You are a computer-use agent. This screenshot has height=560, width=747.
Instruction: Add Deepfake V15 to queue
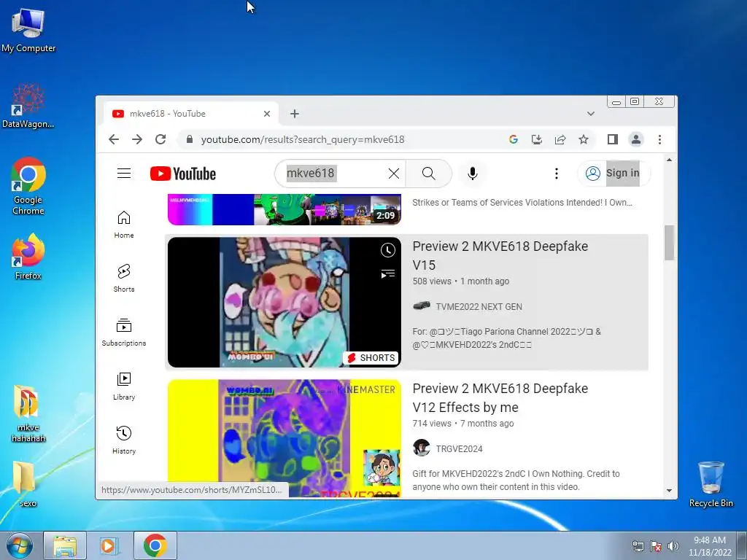[388, 274]
